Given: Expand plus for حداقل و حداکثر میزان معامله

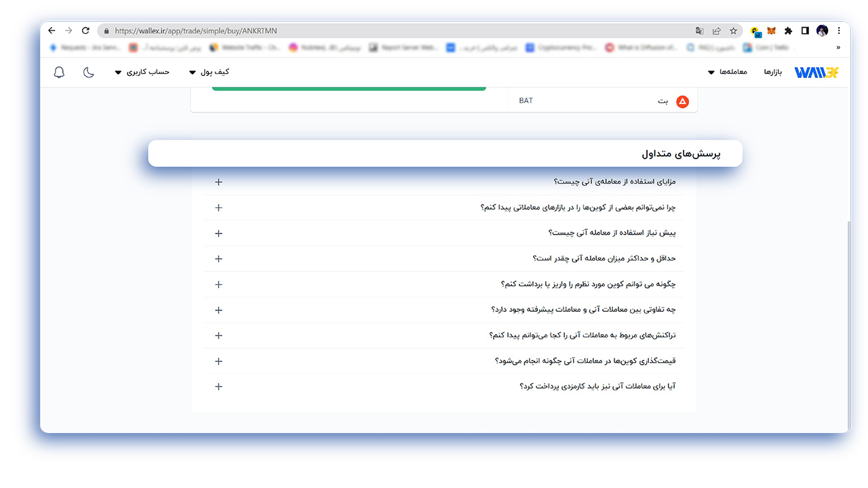Looking at the screenshot, I should coord(218,259).
